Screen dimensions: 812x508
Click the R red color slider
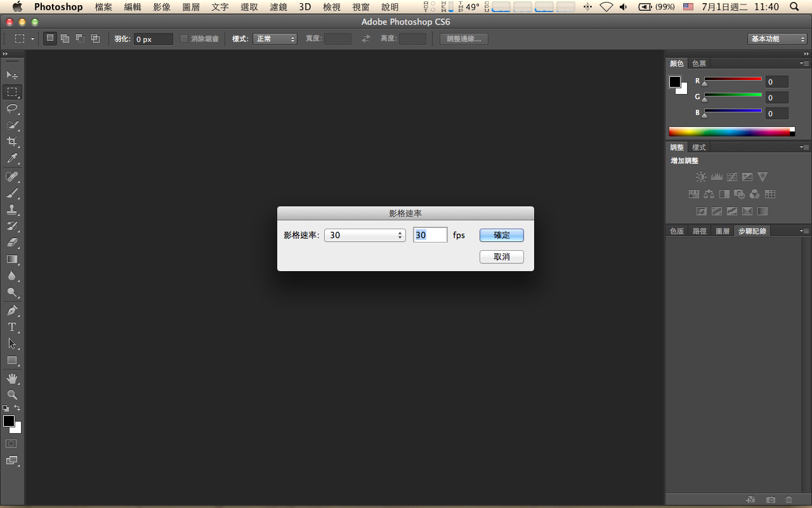(733, 81)
